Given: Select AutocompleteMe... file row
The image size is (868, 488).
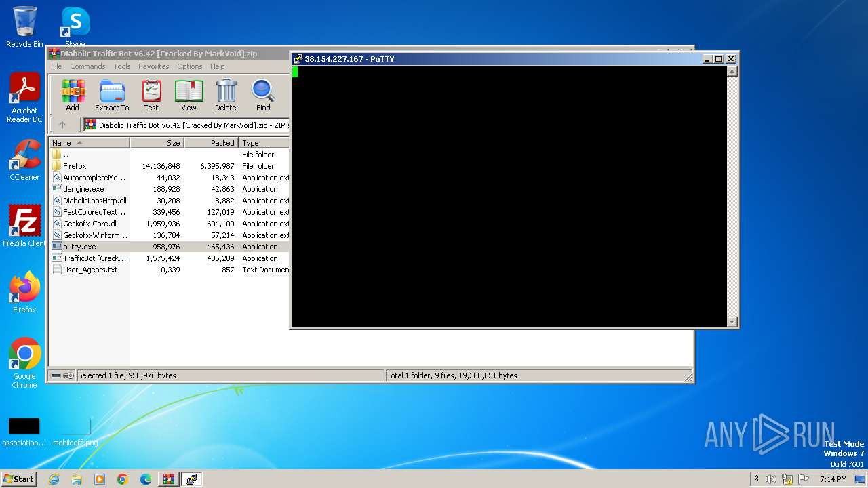Looking at the screenshot, I should (x=170, y=178).
